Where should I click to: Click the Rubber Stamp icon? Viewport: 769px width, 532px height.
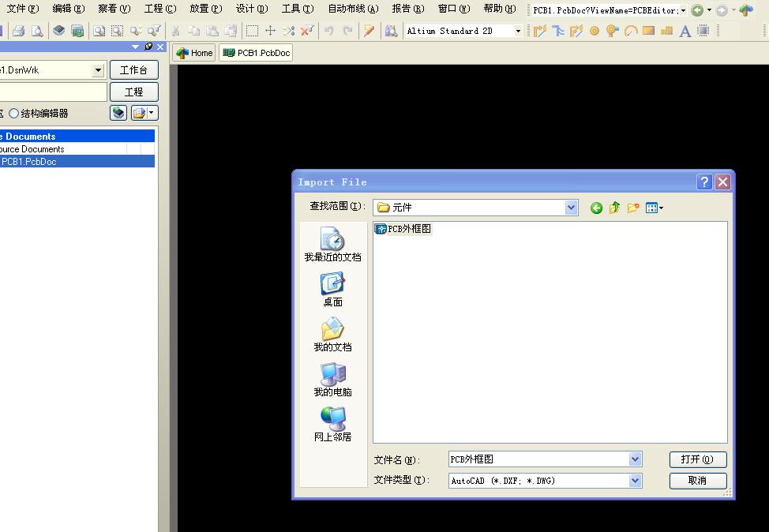231,31
